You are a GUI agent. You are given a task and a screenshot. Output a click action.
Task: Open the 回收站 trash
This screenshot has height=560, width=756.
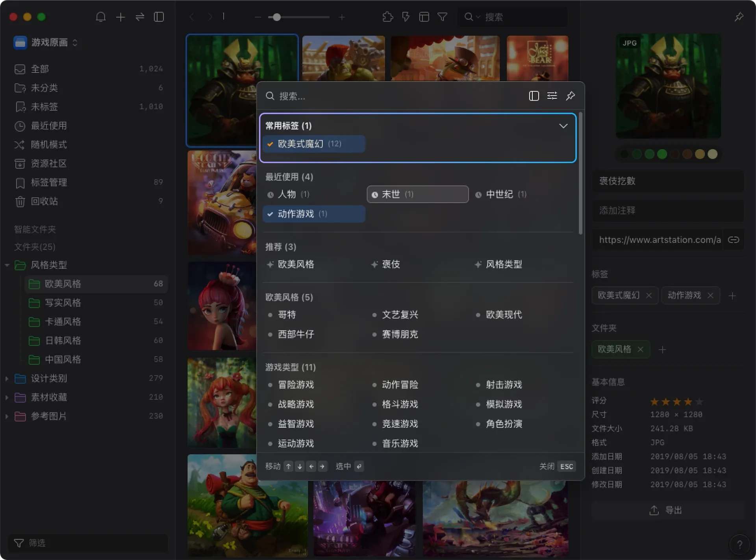tap(88, 201)
